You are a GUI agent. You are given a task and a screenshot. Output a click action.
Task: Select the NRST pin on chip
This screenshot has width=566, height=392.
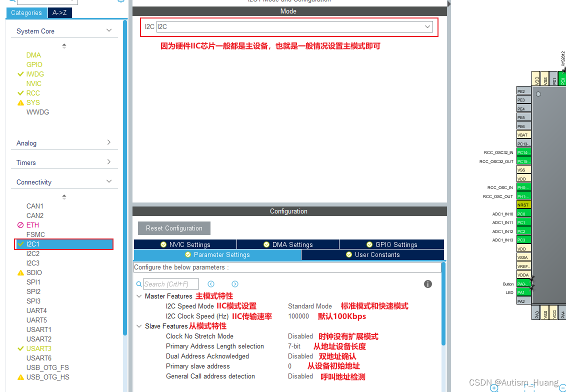pyautogui.click(x=524, y=204)
